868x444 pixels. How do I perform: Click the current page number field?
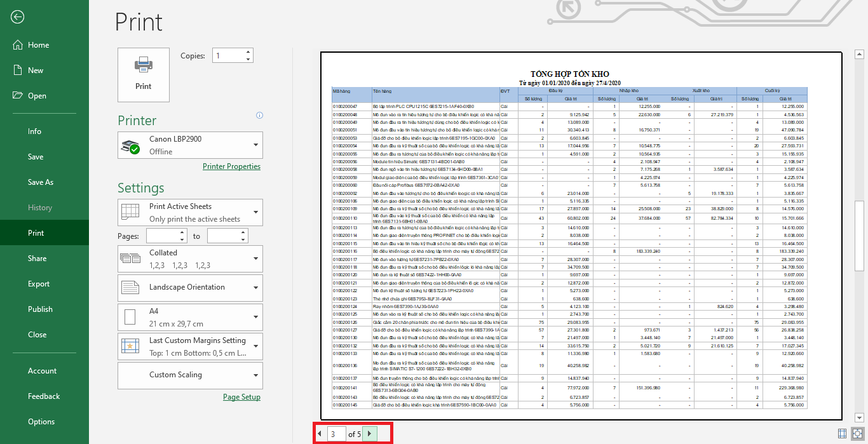pos(336,434)
